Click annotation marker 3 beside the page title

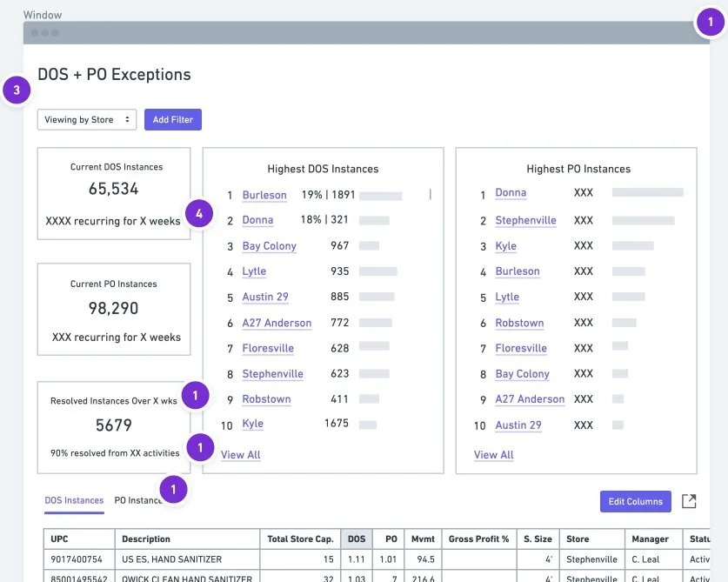[x=17, y=90]
